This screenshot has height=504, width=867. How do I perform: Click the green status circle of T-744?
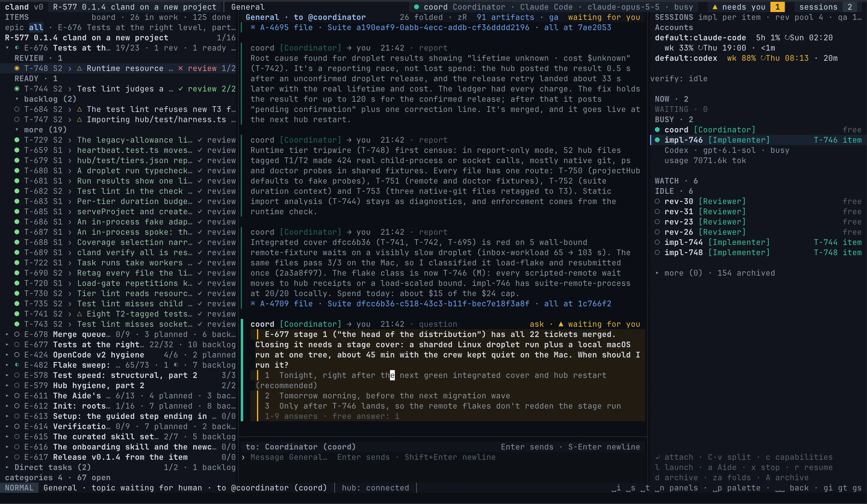(x=17, y=89)
